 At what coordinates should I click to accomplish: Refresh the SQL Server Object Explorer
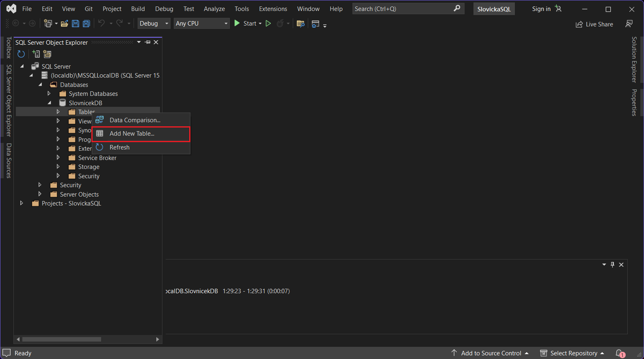click(21, 54)
